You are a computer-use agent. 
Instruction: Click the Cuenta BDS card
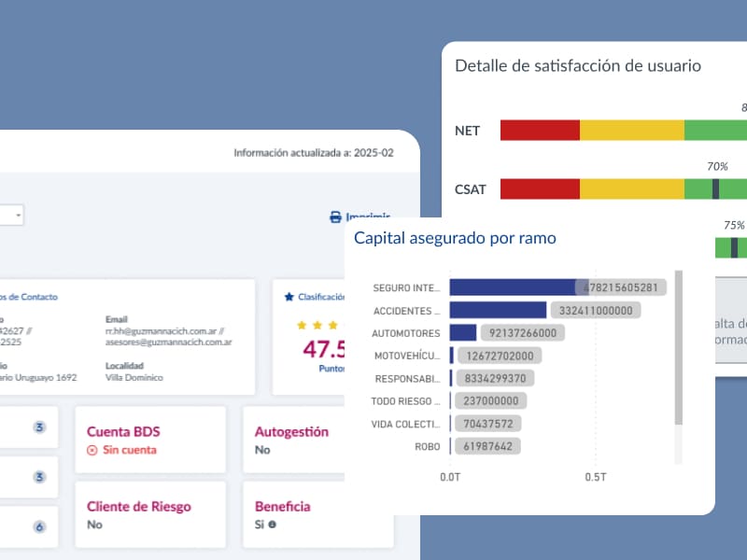tap(149, 440)
